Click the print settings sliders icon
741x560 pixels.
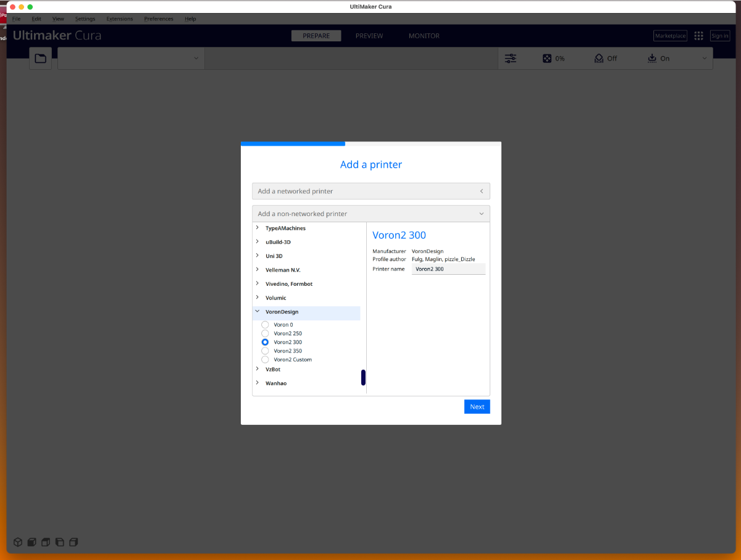coord(511,58)
